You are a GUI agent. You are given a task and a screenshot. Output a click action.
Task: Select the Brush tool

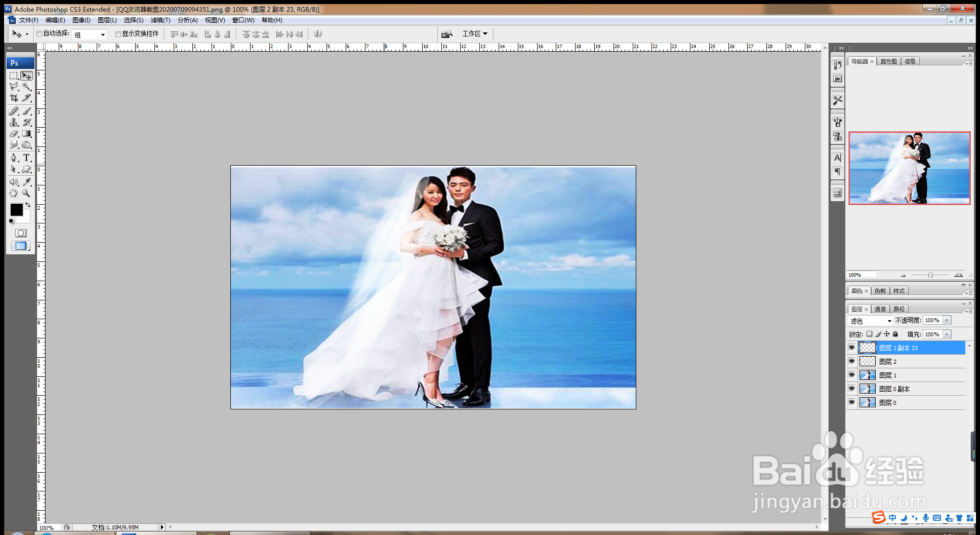[x=27, y=111]
